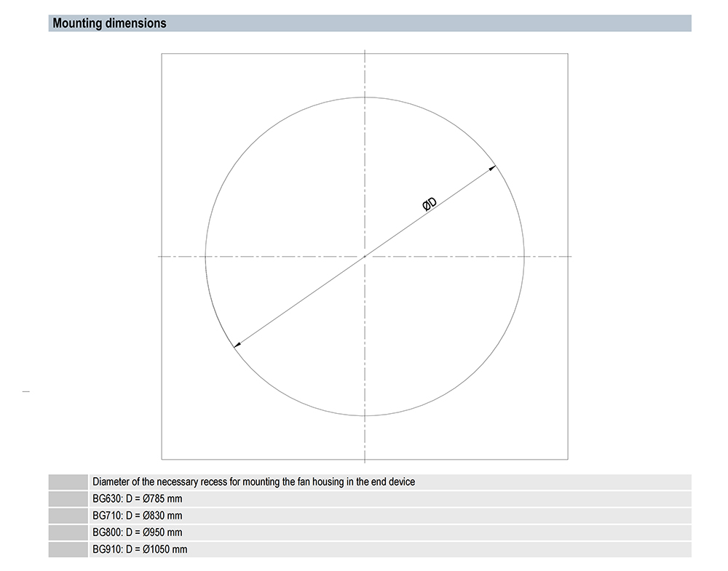Click the small dash mark in the left margin
The height and width of the screenshot is (571, 728).
pyautogui.click(x=26, y=392)
